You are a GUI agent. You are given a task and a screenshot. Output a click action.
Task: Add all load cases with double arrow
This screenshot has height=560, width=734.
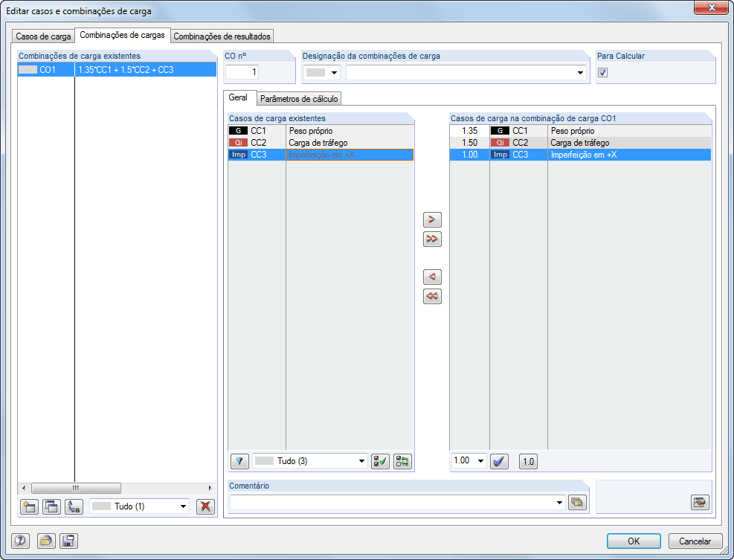432,239
